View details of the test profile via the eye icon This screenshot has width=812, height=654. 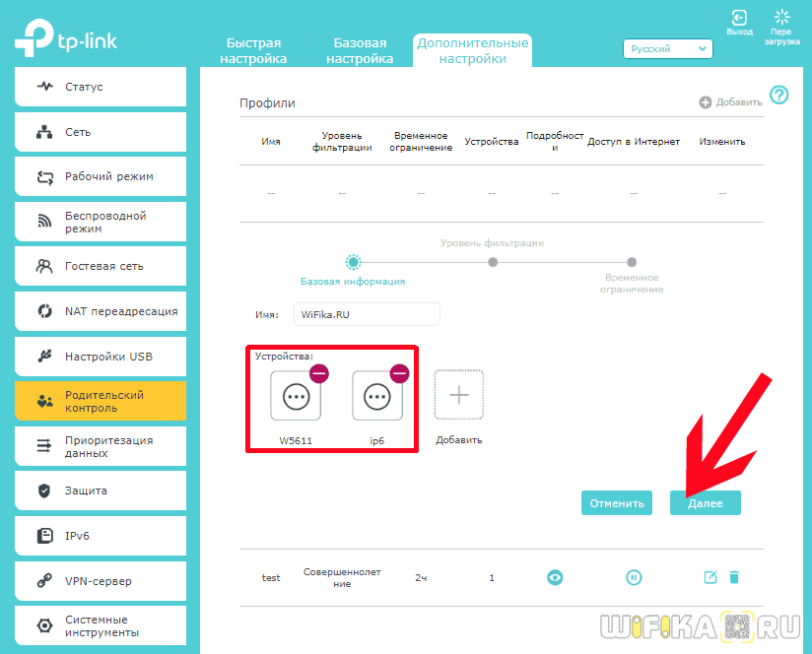coord(555,577)
